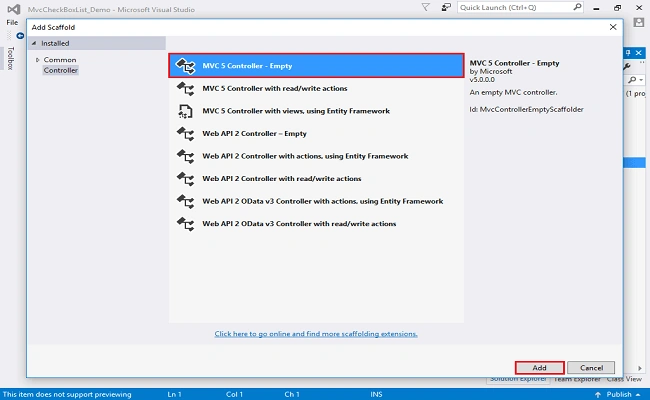650x400 pixels.
Task: Select the Common category label
Action: point(60,60)
